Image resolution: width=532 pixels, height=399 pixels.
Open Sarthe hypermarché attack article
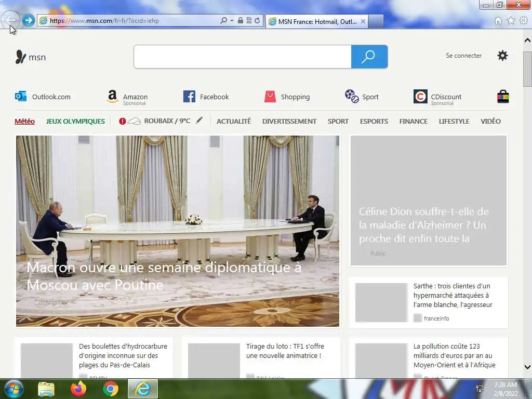pyautogui.click(x=429, y=302)
